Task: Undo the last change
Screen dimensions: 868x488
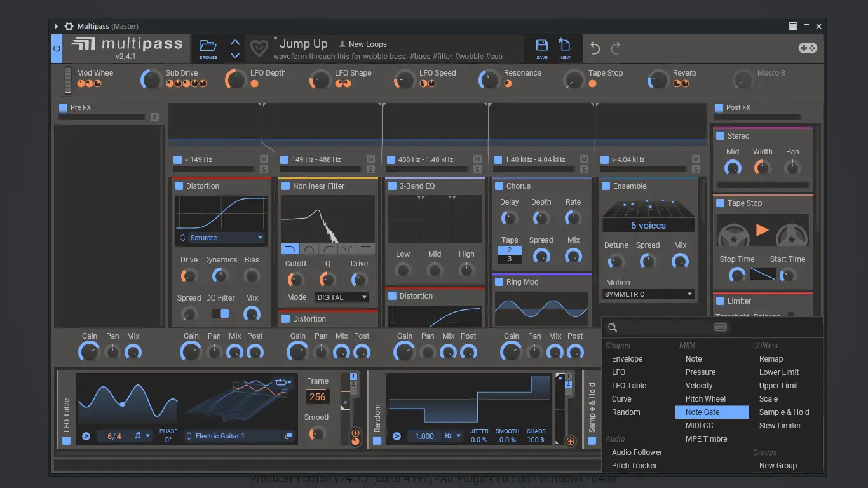Action: (595, 48)
